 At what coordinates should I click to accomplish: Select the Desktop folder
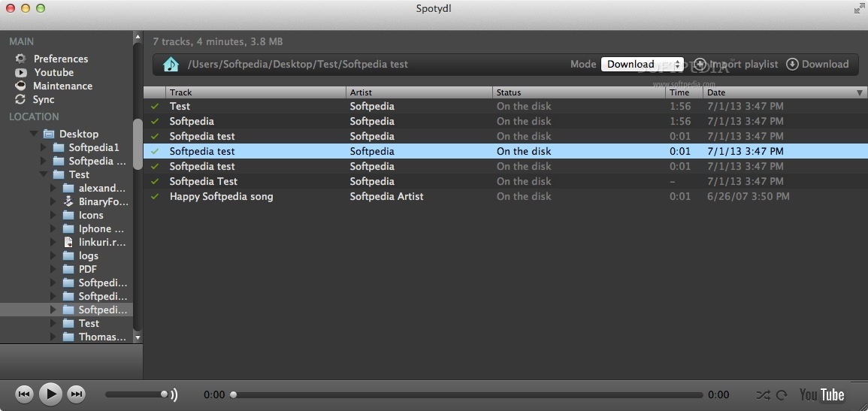tap(79, 134)
